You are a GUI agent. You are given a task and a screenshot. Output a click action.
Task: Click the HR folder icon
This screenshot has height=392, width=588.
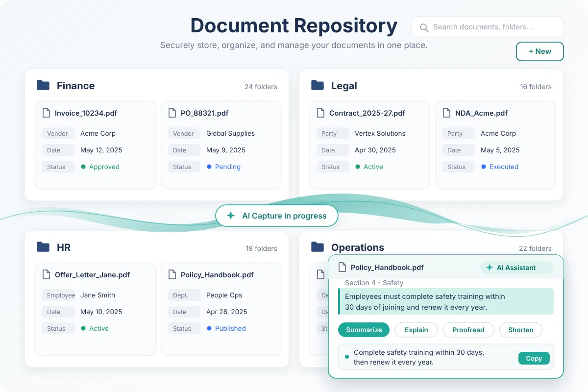[x=43, y=247]
